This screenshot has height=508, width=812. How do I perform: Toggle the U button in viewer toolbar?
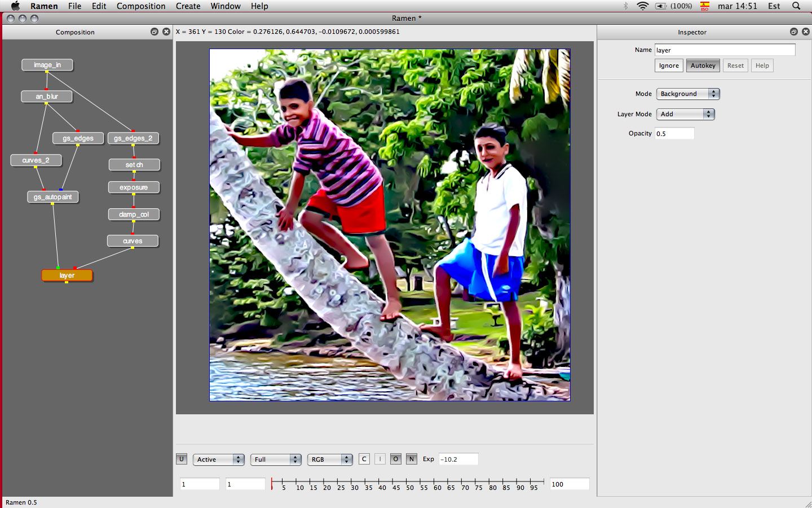[x=182, y=459]
